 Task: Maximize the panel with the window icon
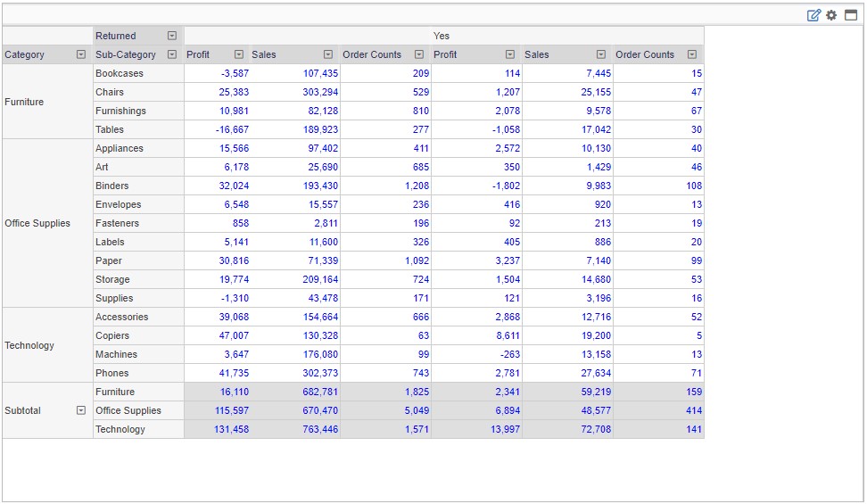point(851,15)
